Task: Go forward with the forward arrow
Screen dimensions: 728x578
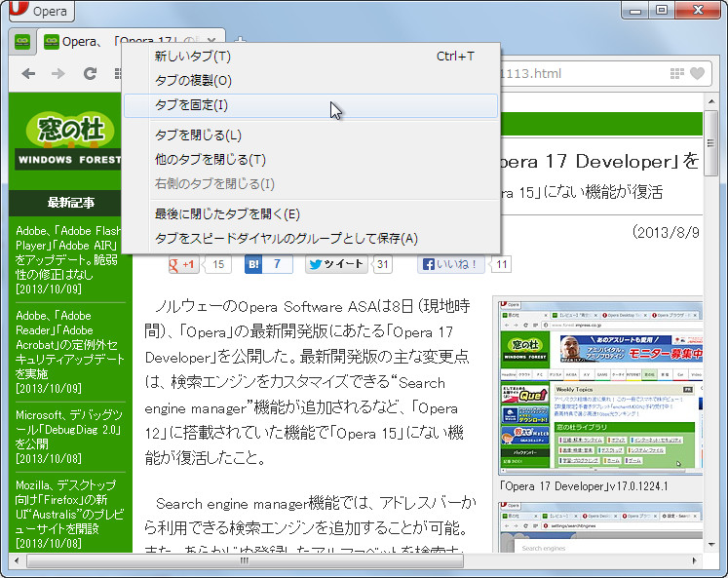Action: click(x=58, y=73)
